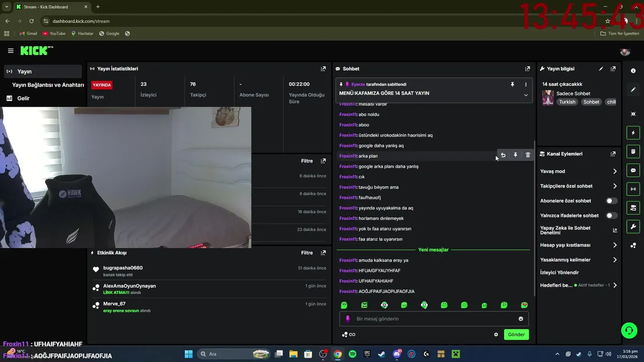Image resolution: width=644 pixels, height=362 pixels.
Task: Open Spotify from the Windows taskbar
Action: pos(352,354)
